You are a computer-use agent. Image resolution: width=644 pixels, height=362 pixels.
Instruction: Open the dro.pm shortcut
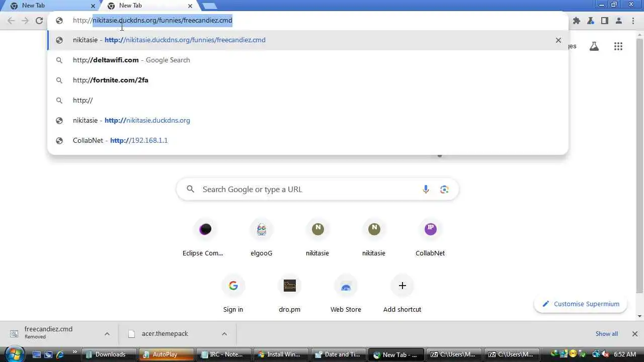(x=289, y=294)
